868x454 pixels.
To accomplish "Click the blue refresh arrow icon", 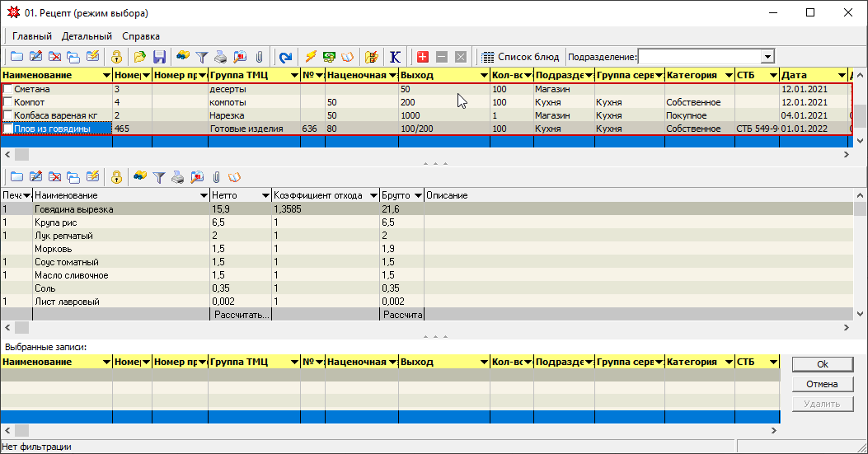I will click(285, 57).
